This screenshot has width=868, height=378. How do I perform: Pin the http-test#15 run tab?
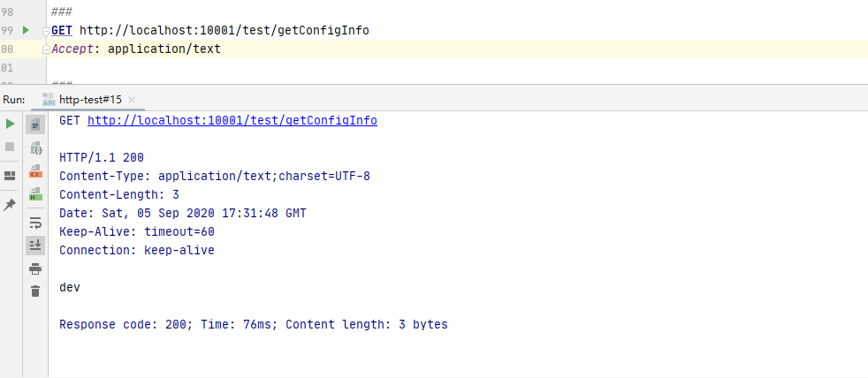(x=11, y=204)
